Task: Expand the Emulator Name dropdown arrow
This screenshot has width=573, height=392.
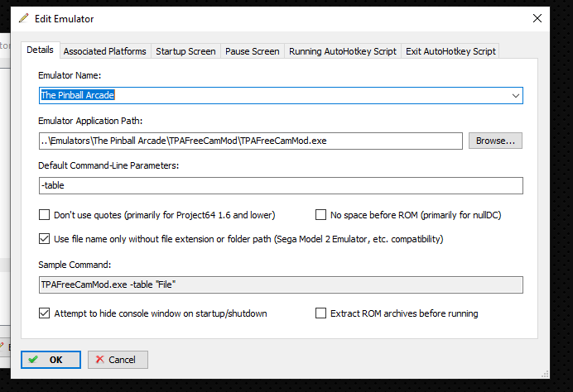Action: (x=515, y=96)
